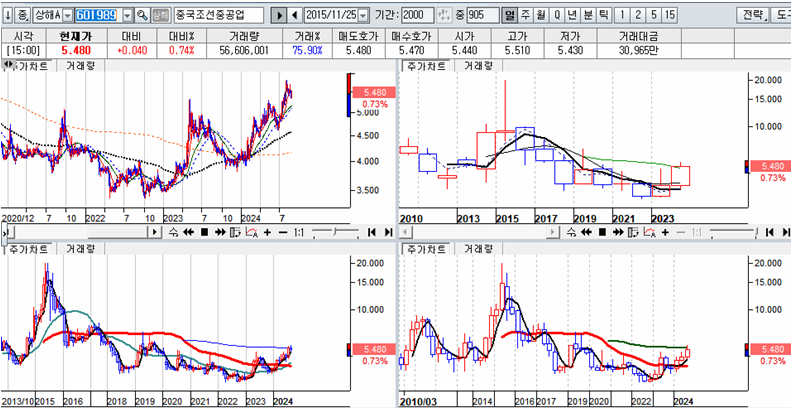Click the down-arrow icon at toolbar start

click(x=8, y=15)
